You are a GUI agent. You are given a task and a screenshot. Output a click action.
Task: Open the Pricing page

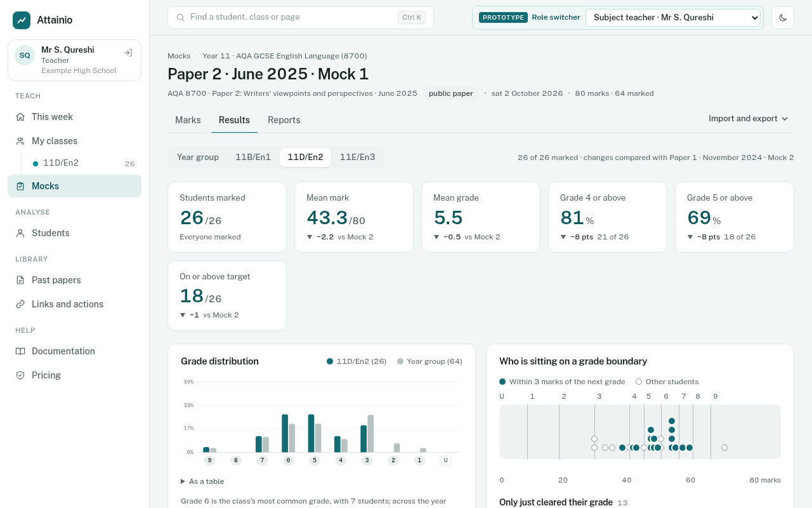point(75,375)
